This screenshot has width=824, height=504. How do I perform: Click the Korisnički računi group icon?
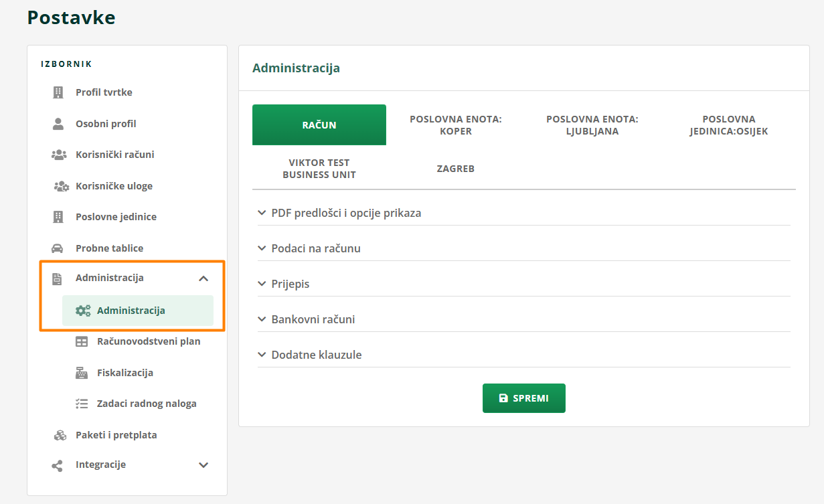pyautogui.click(x=59, y=155)
